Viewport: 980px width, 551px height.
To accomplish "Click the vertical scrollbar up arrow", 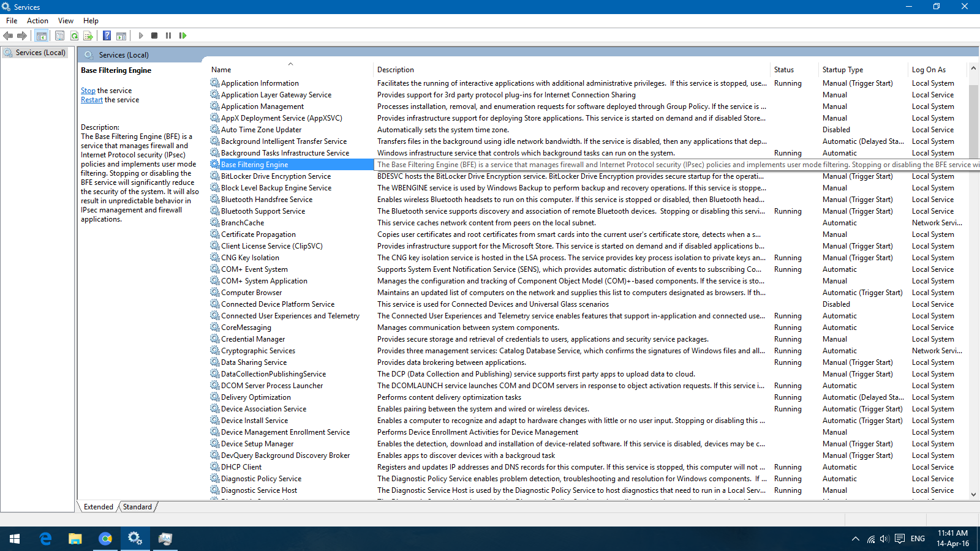I will pos(973,69).
